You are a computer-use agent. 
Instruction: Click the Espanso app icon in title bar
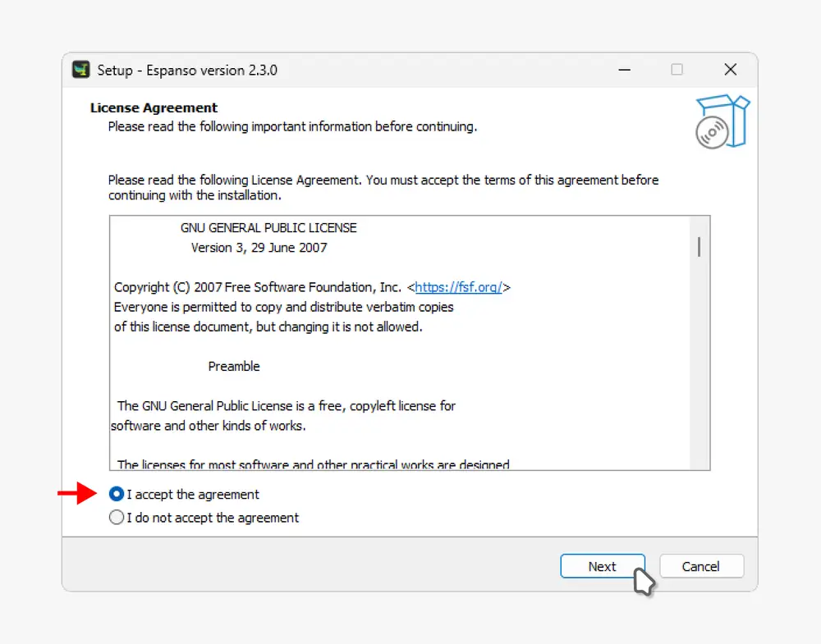click(80, 70)
